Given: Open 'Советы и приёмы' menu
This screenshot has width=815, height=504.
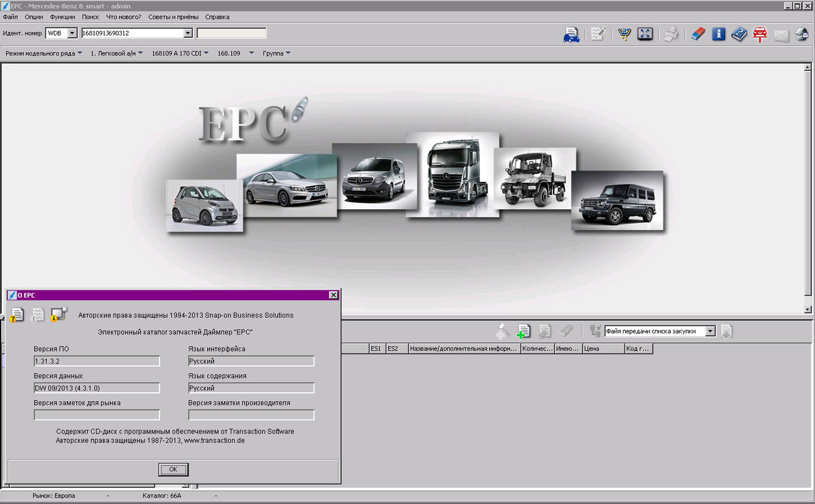Looking at the screenshot, I should tap(173, 17).
